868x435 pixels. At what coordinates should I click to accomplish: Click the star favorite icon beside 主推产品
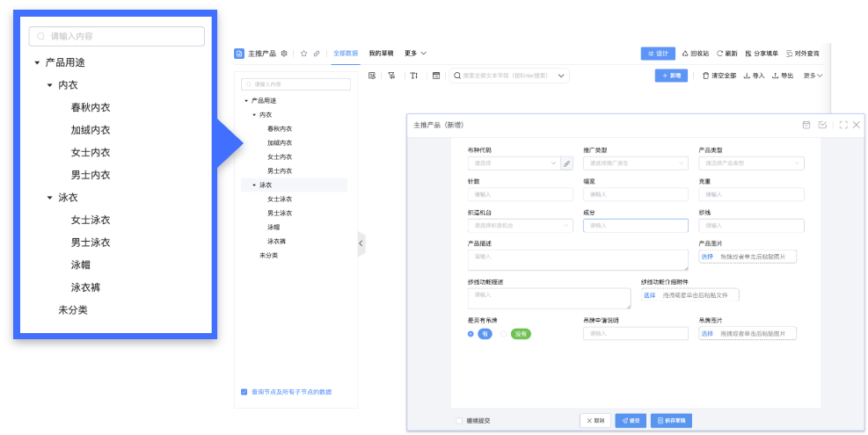click(x=304, y=54)
